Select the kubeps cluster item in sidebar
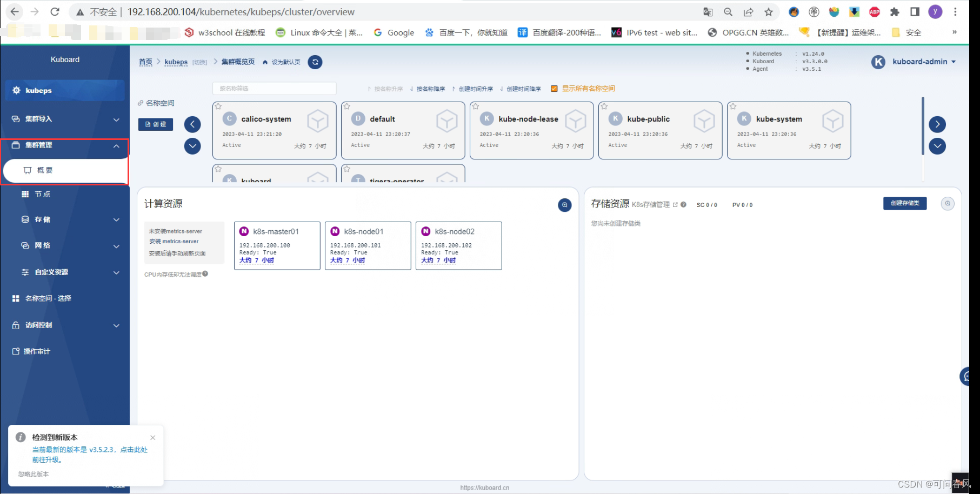Screen dimensions: 980x494 coord(65,90)
